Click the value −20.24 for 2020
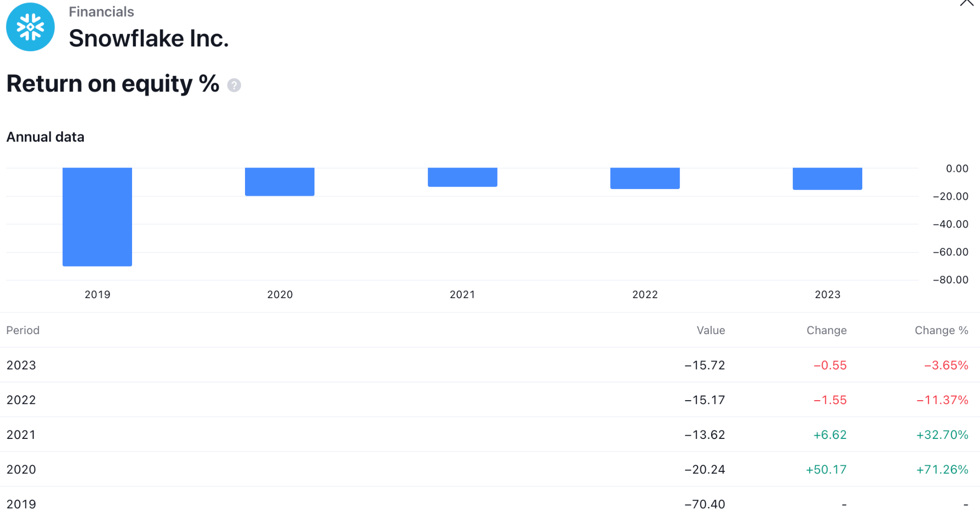The width and height of the screenshot is (980, 516). point(704,470)
